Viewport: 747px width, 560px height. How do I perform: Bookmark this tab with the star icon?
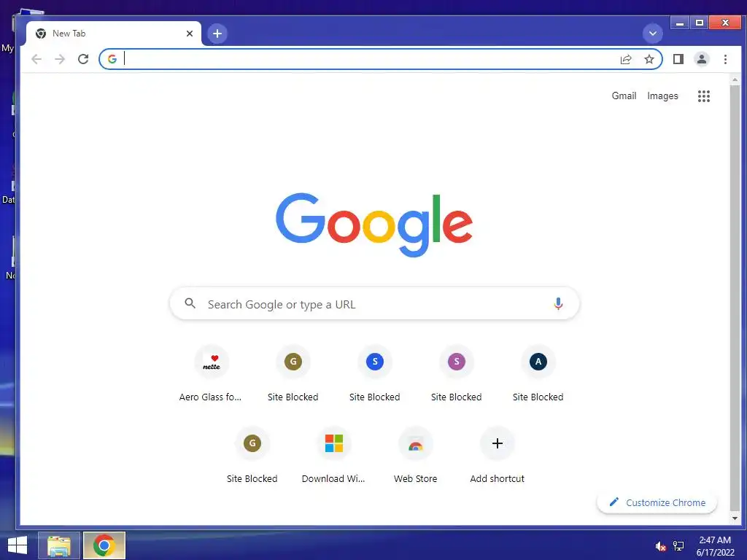(649, 59)
